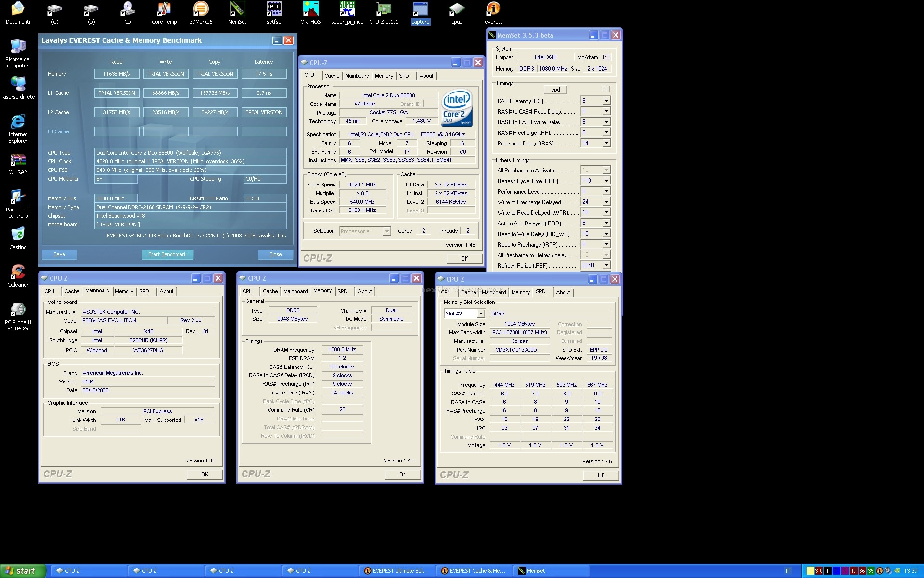Launch everest desktop shortcut
924x578 pixels.
(x=493, y=13)
